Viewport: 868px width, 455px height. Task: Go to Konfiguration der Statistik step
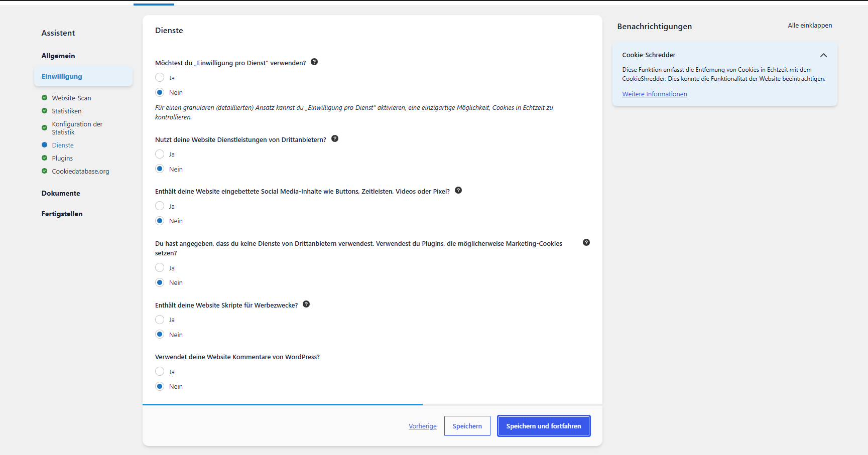[77, 128]
